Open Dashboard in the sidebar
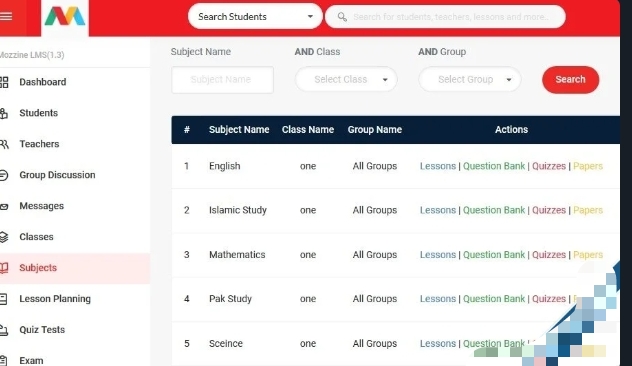The height and width of the screenshot is (366, 632). coord(43,82)
